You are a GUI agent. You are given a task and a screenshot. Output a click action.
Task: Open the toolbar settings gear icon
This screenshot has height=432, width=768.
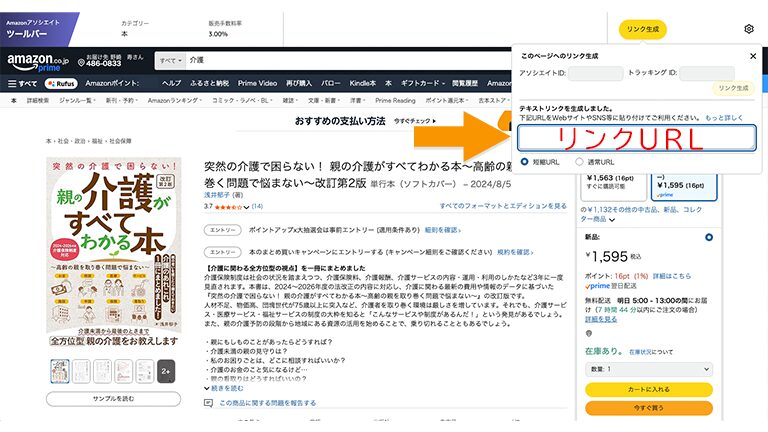(x=749, y=29)
